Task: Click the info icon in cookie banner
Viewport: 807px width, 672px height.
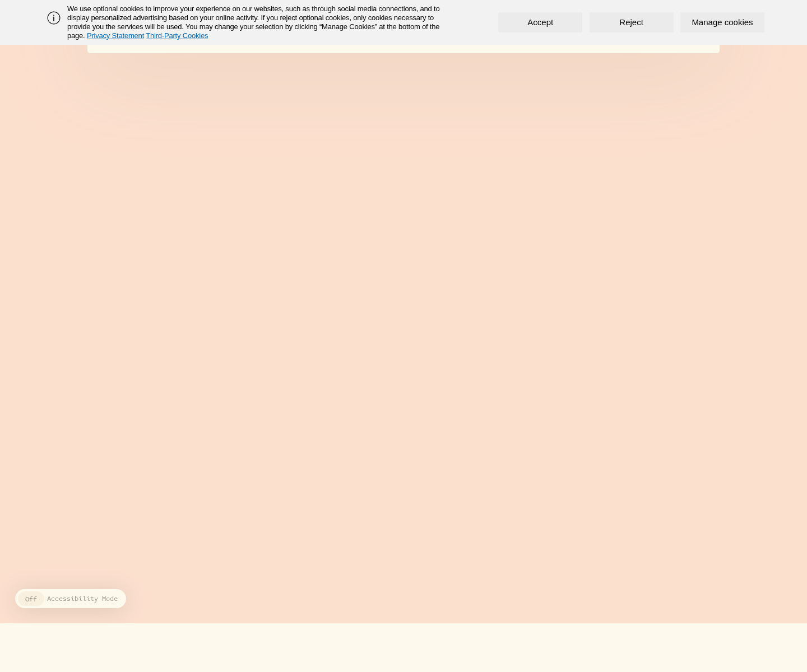Action: pos(54,18)
